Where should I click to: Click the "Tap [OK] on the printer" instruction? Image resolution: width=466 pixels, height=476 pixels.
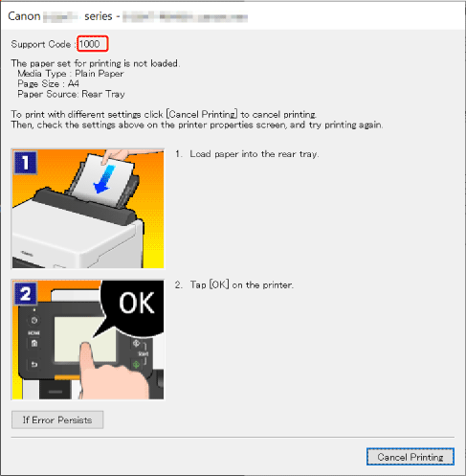coord(241,284)
